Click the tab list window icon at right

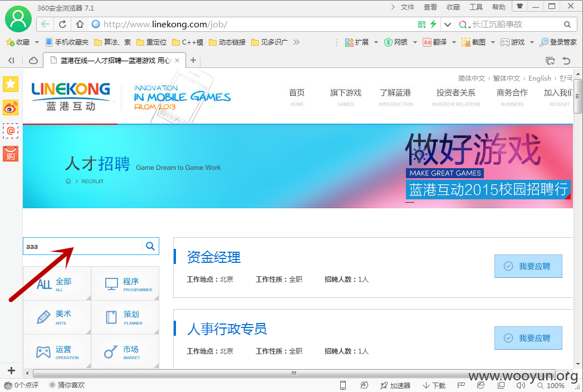click(x=550, y=61)
